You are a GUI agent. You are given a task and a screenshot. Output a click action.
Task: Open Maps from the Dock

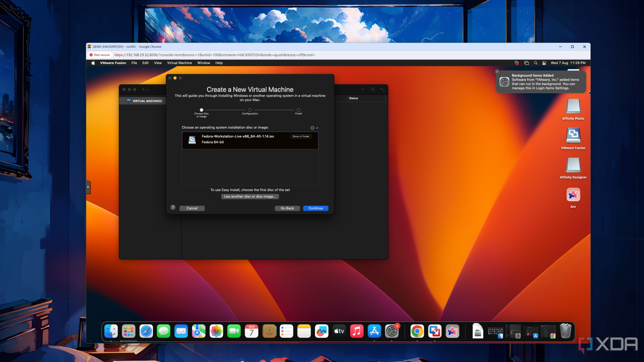click(199, 331)
